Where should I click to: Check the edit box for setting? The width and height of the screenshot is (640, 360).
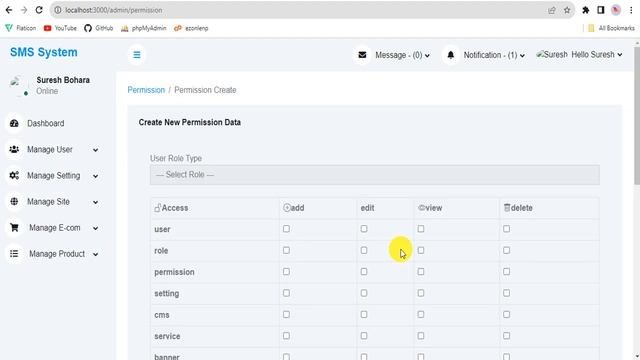(x=364, y=293)
